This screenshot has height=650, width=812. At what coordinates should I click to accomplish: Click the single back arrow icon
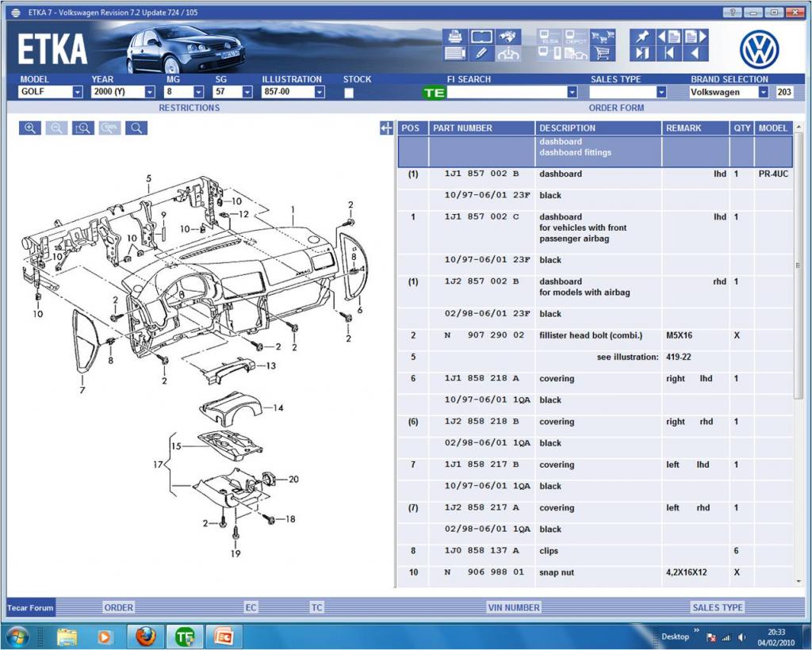695,53
